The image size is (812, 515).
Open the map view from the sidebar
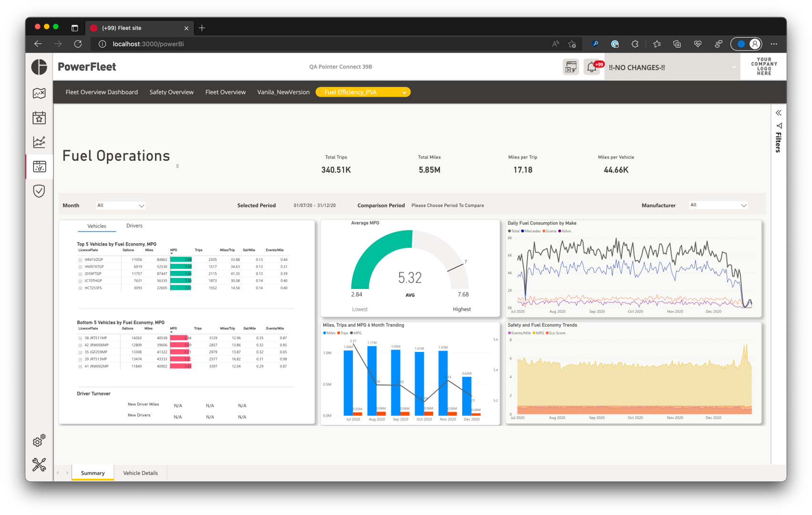coord(39,93)
